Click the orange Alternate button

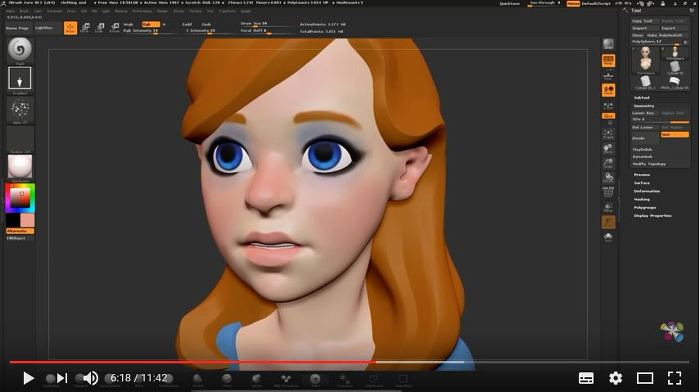(x=20, y=231)
